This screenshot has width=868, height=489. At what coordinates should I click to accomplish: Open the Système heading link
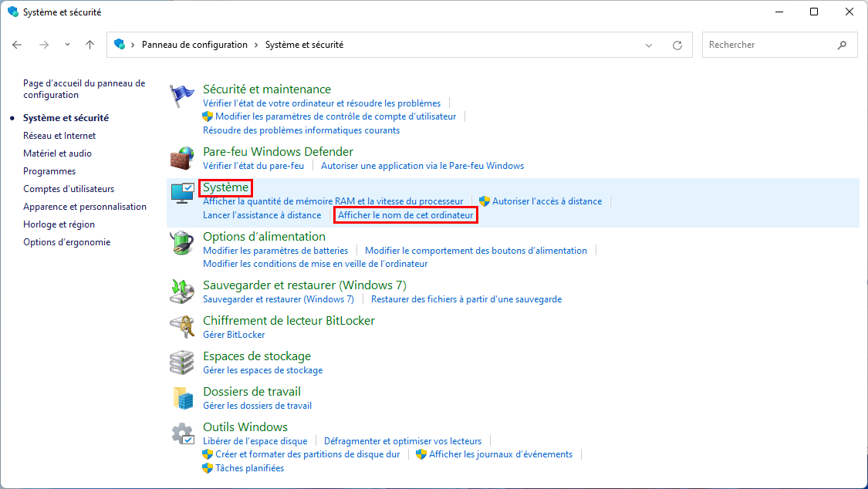pyautogui.click(x=225, y=187)
